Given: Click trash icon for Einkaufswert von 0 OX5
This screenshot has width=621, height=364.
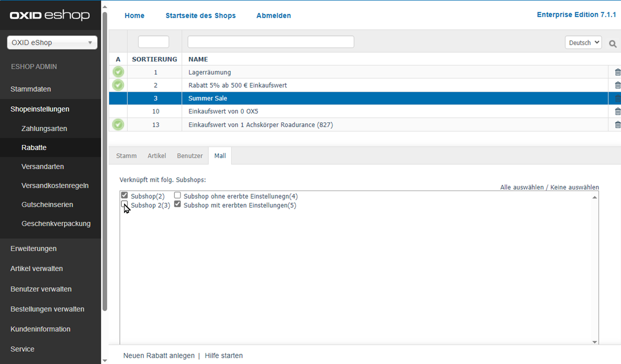Looking at the screenshot, I should tap(617, 112).
